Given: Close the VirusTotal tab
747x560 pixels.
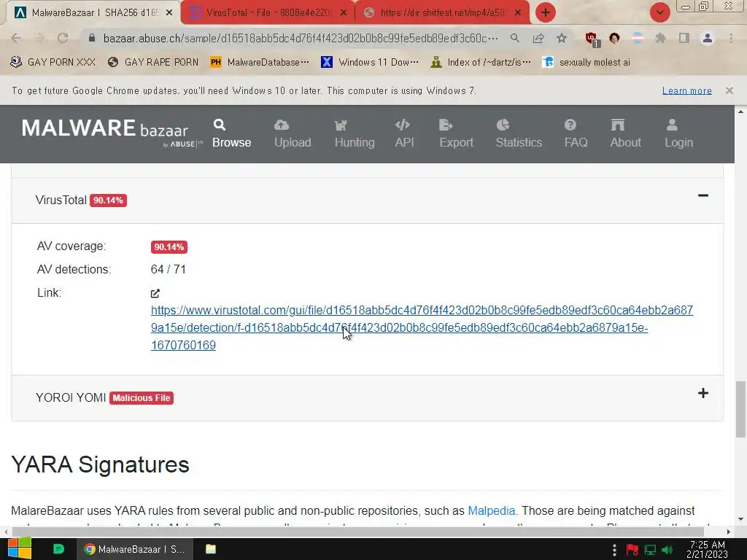Looking at the screenshot, I should click(x=344, y=13).
